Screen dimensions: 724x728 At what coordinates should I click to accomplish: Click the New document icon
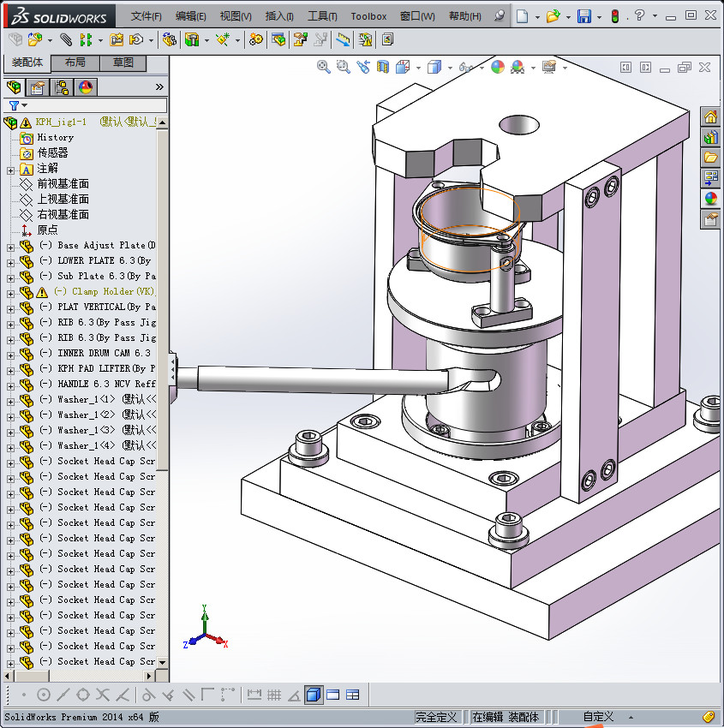tap(523, 16)
